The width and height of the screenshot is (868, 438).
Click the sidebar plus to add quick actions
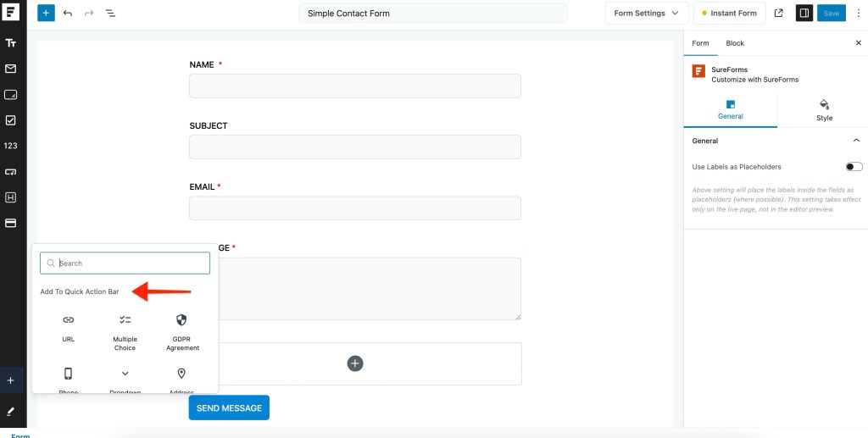[x=10, y=380]
